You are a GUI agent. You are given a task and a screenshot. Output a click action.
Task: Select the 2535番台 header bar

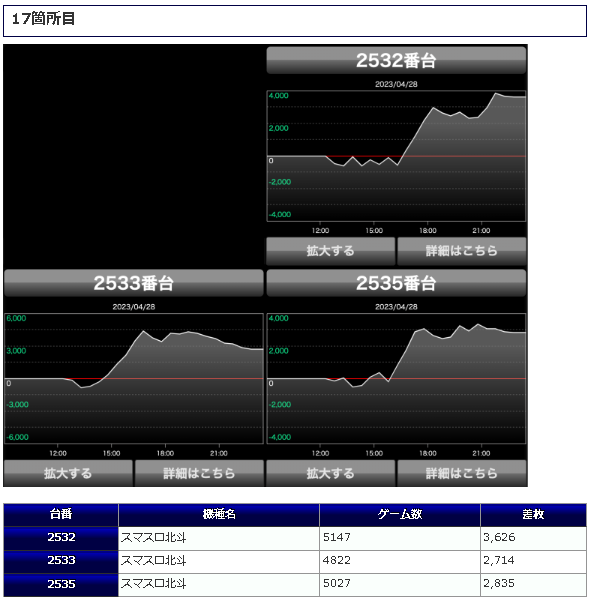396,283
